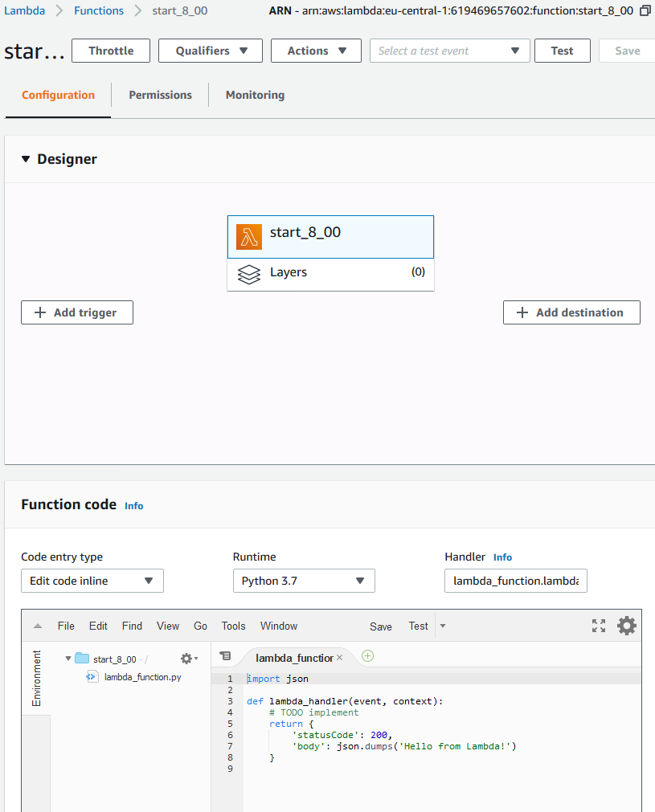
Task: Collapse the editor menu bar with the up arrow
Action: (37, 626)
